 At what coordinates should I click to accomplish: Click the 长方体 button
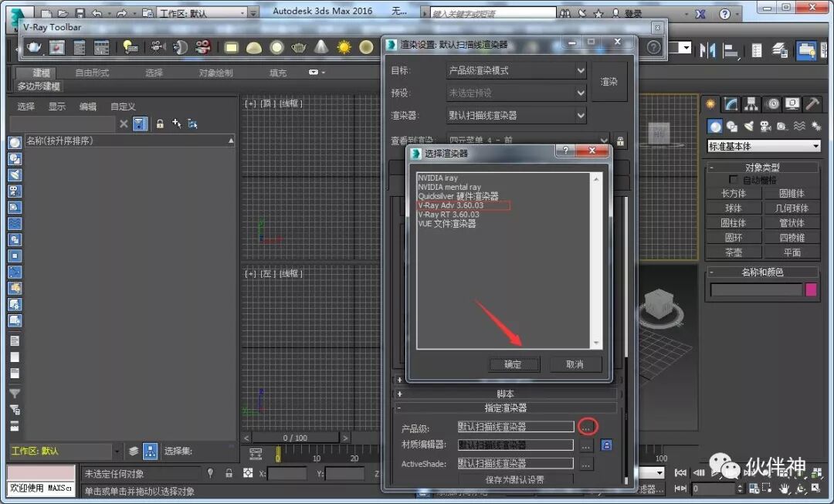tap(734, 194)
